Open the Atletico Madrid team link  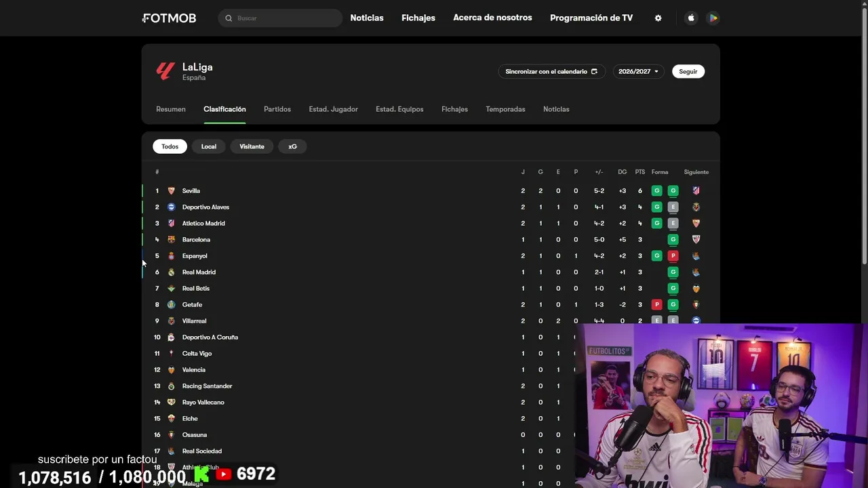tap(203, 223)
